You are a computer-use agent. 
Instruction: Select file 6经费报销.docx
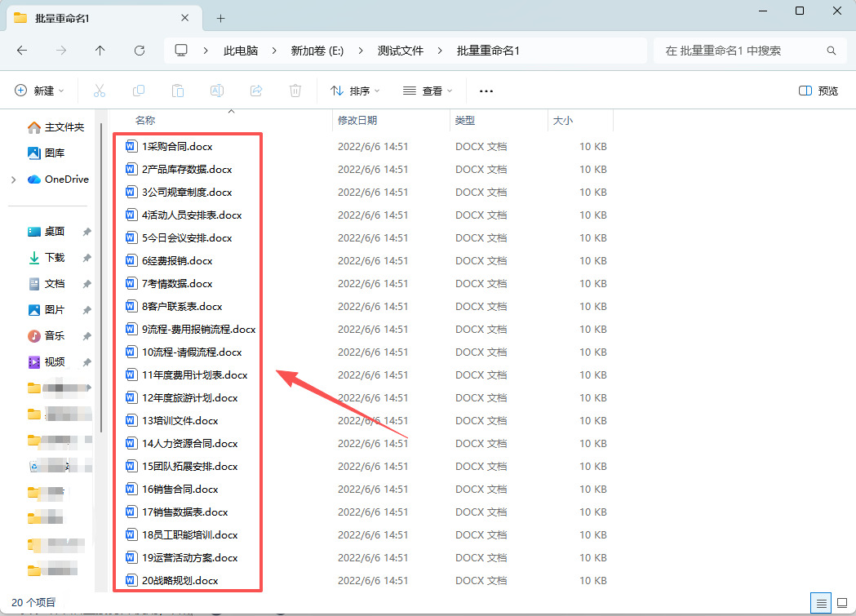(177, 261)
